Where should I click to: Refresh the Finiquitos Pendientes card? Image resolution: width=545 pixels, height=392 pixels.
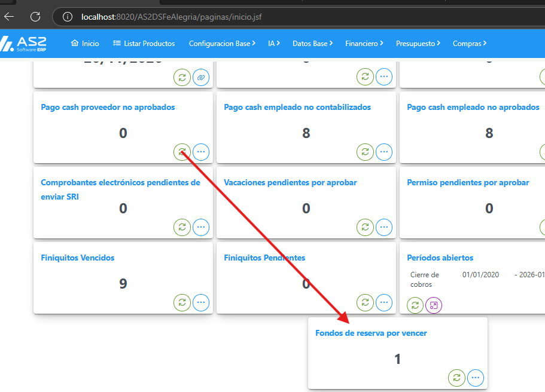365,302
